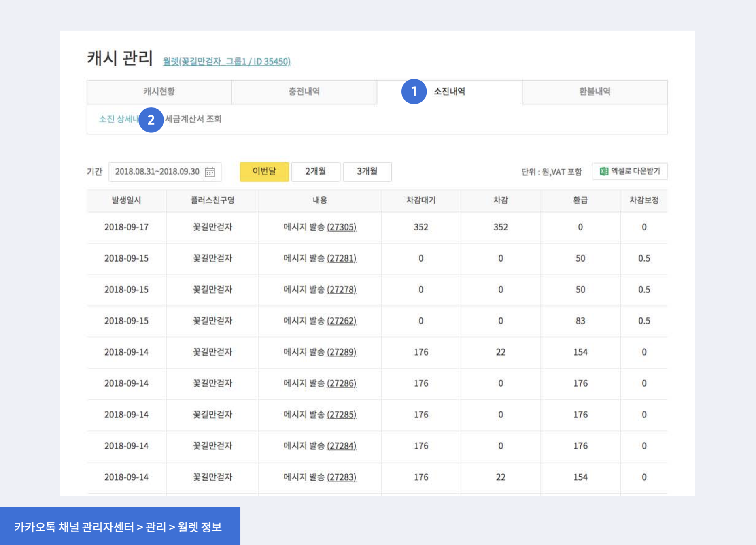
Task: Open message link 27289
Action: 341,352
